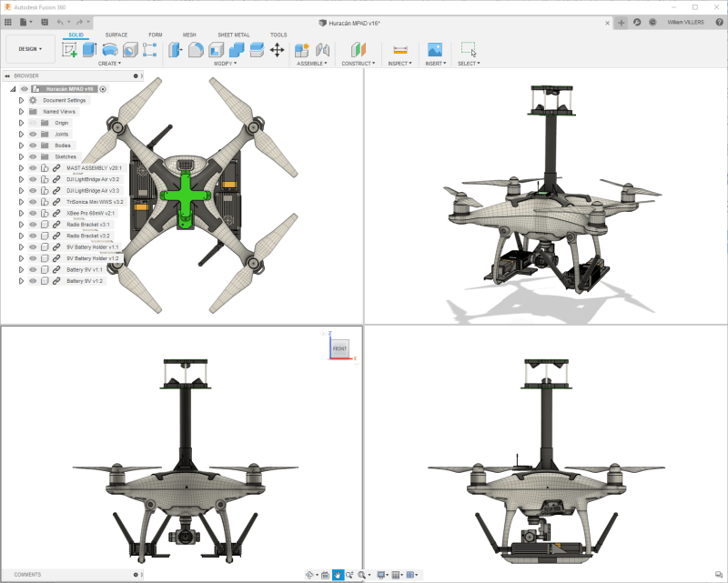Hide the Joints folder
Image resolution: width=728 pixels, height=583 pixels.
tap(33, 134)
